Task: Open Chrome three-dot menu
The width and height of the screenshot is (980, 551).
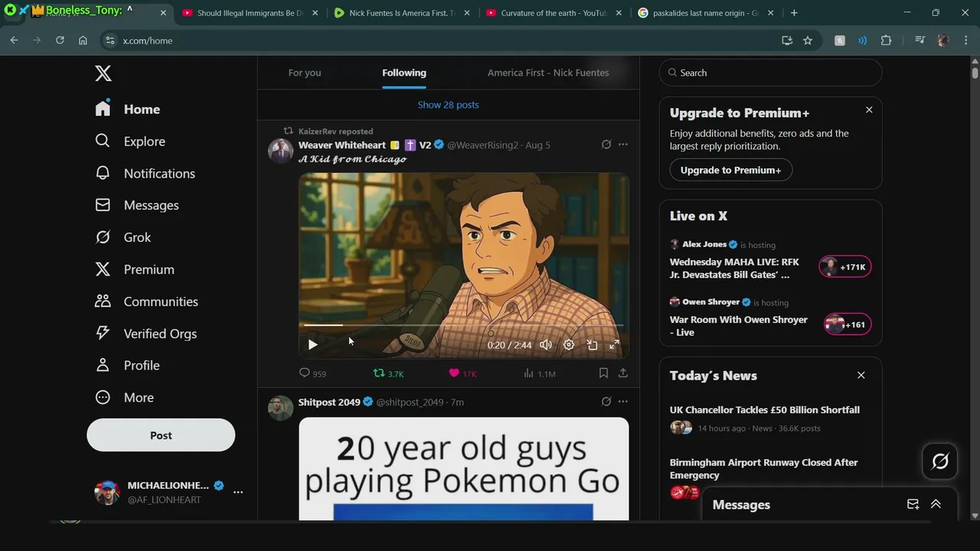Action: (965, 41)
